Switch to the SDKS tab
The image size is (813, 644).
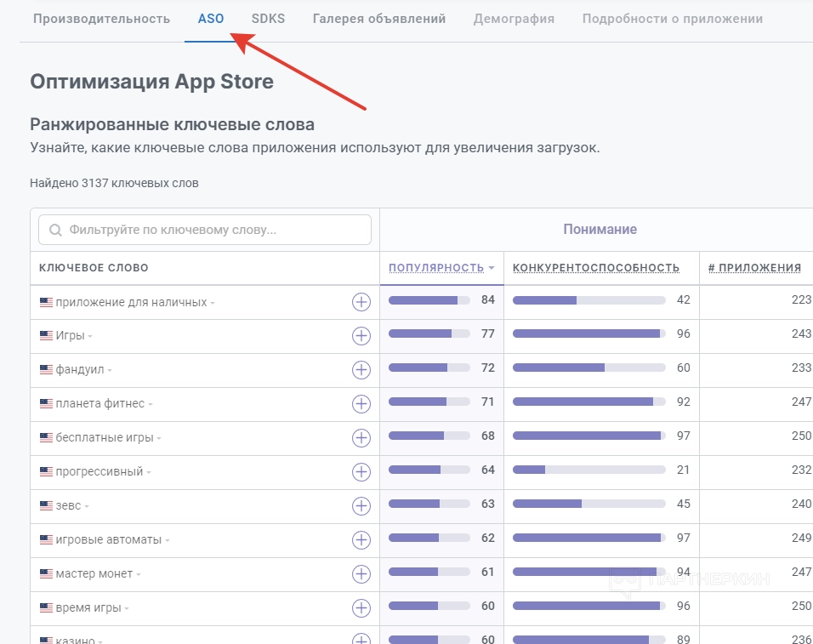[268, 19]
